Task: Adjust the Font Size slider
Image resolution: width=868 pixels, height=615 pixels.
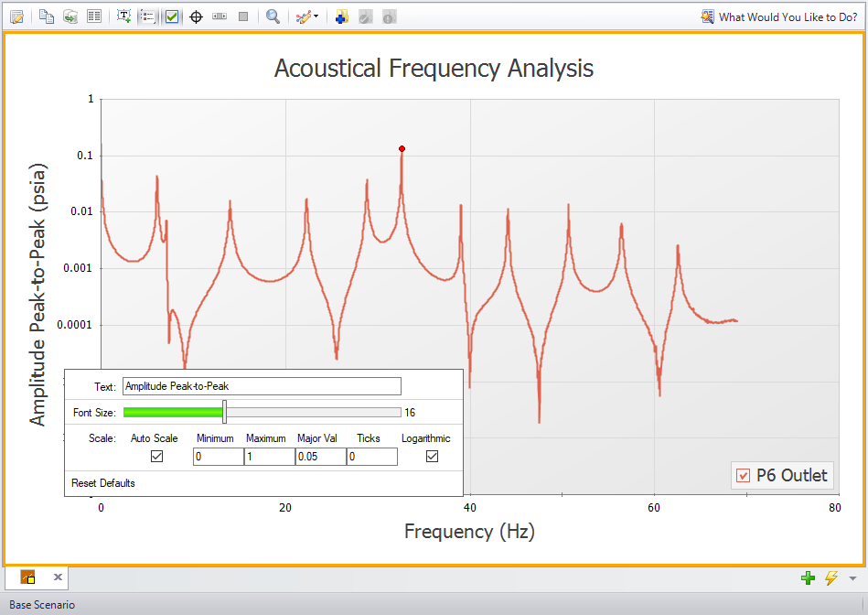Action: 223,412
